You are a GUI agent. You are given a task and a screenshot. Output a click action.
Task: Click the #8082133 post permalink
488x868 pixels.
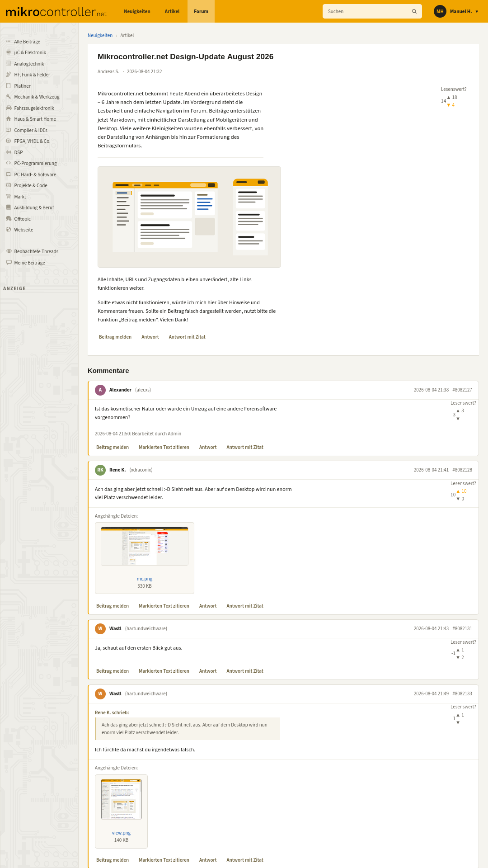point(462,693)
